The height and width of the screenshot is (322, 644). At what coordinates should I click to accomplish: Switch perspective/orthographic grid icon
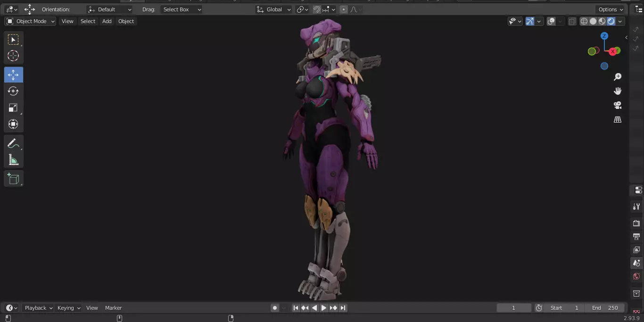618,120
